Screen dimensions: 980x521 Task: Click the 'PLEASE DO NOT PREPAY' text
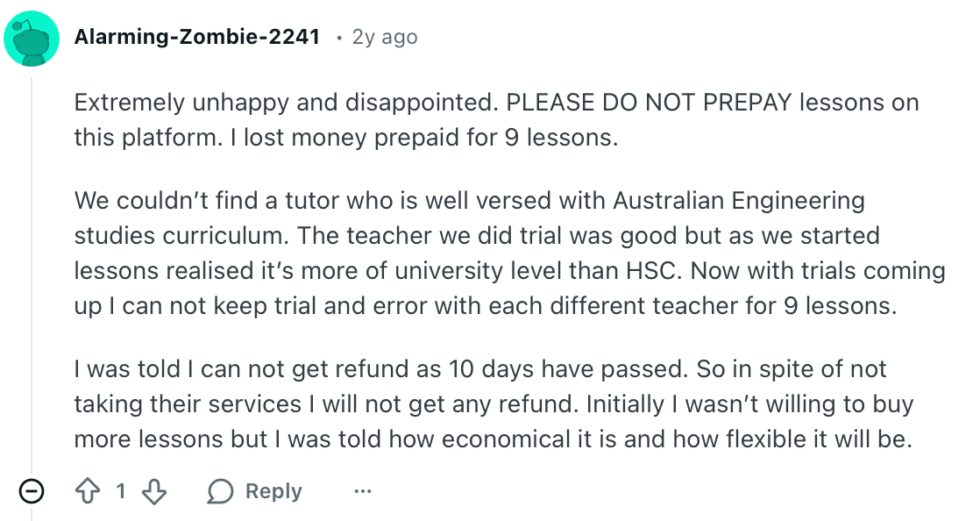point(650,103)
